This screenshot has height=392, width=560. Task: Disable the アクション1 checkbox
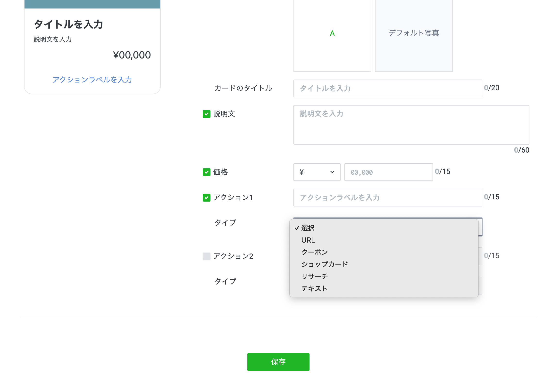[x=206, y=197]
